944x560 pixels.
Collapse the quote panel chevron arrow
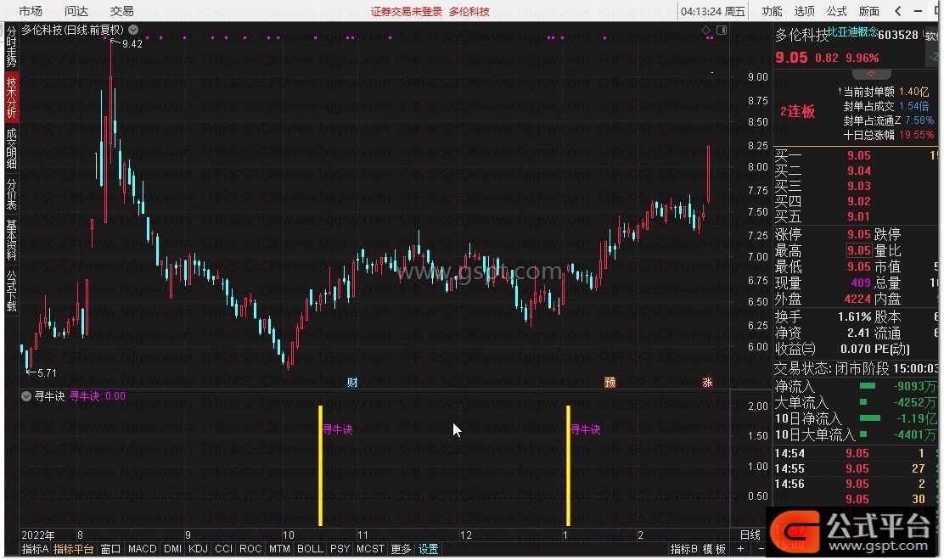[x=871, y=74]
